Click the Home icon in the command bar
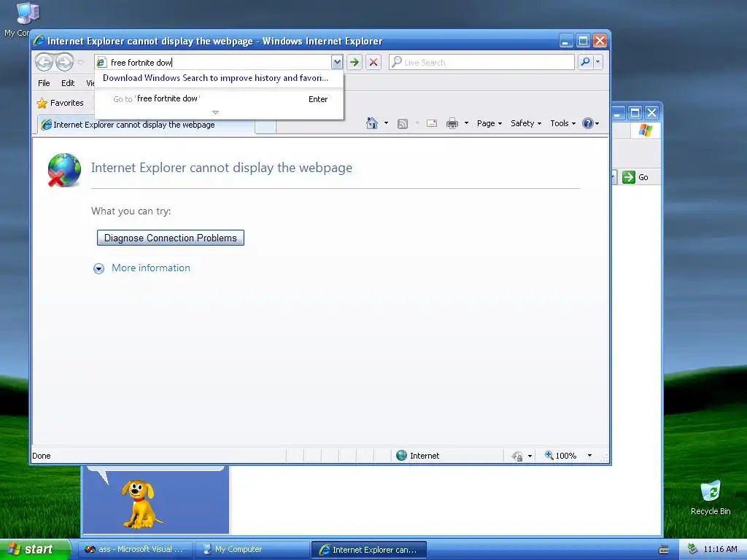The height and width of the screenshot is (560, 747). [371, 123]
